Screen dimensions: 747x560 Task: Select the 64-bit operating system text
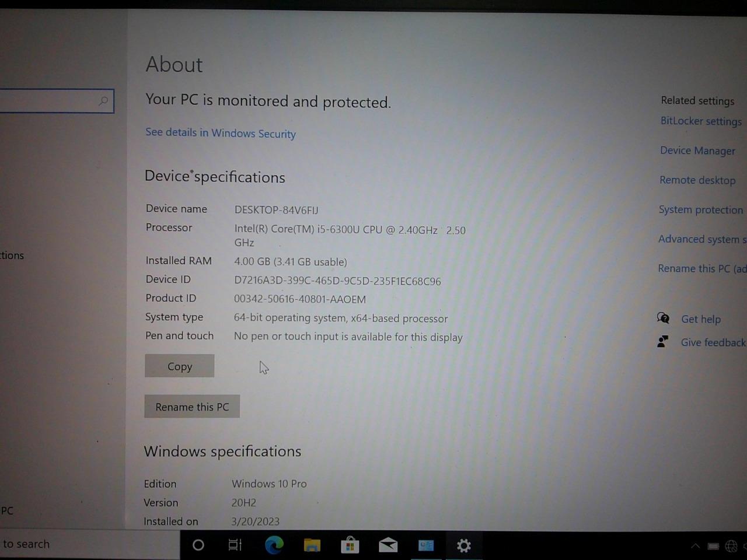341,318
